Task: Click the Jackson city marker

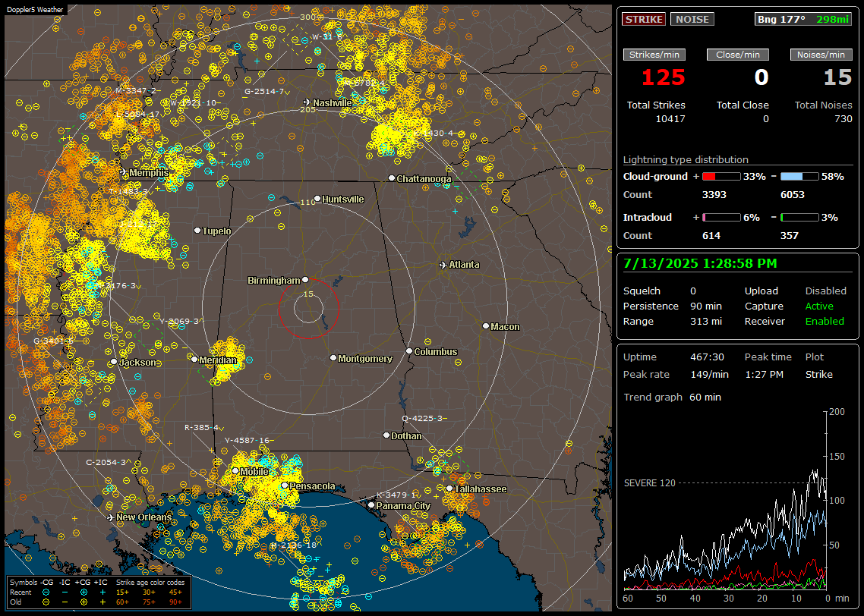Action: point(114,362)
